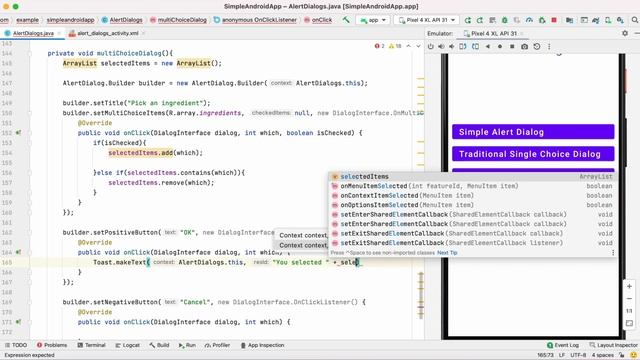Click the Profile app gauge icon
This screenshot has width=640, height=360.
(529, 20)
